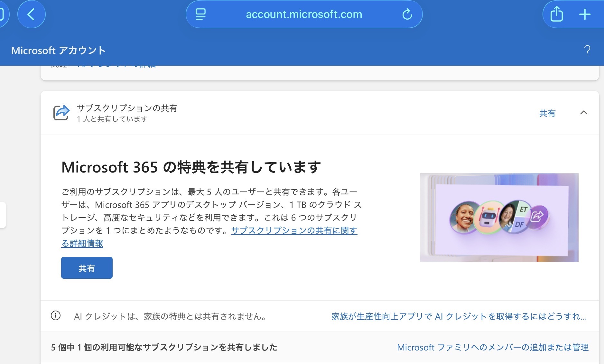Click the 共有 link in the section header

pos(547,113)
